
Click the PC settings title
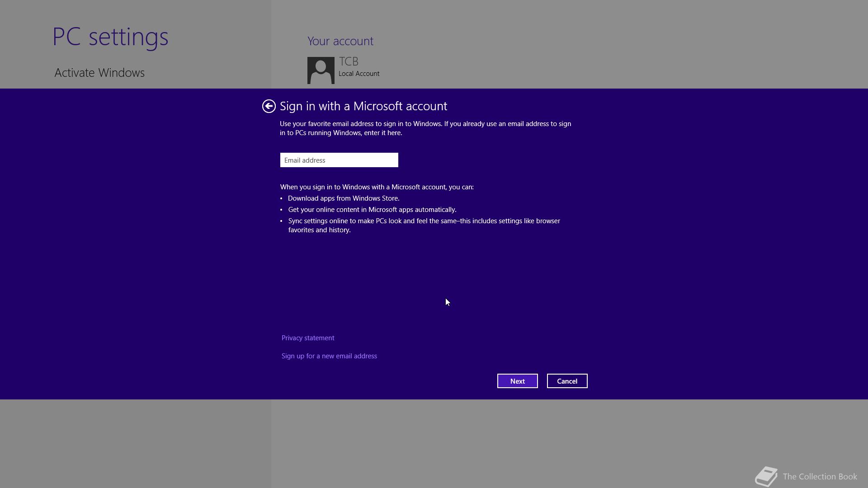click(110, 37)
